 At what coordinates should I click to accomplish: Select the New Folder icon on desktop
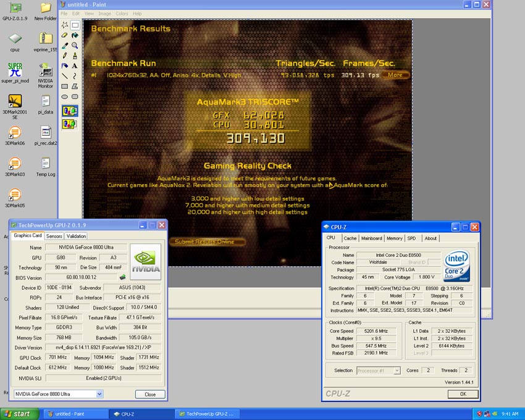(x=46, y=11)
